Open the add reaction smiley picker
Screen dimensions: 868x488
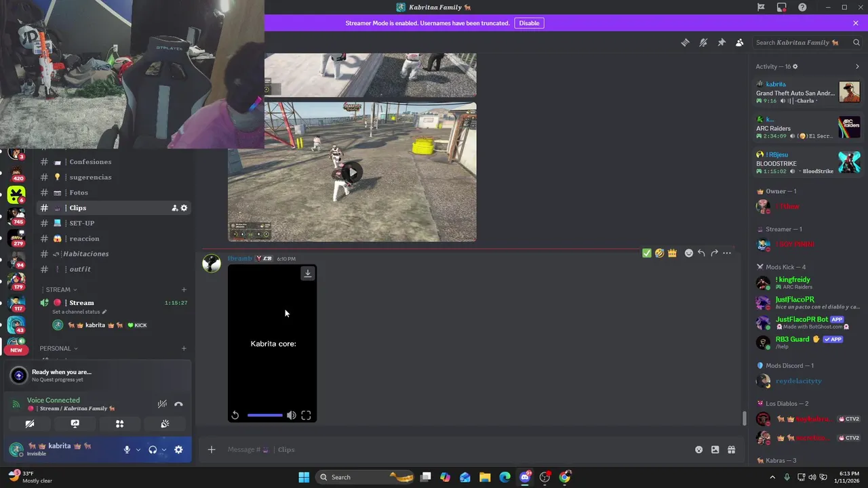point(688,253)
